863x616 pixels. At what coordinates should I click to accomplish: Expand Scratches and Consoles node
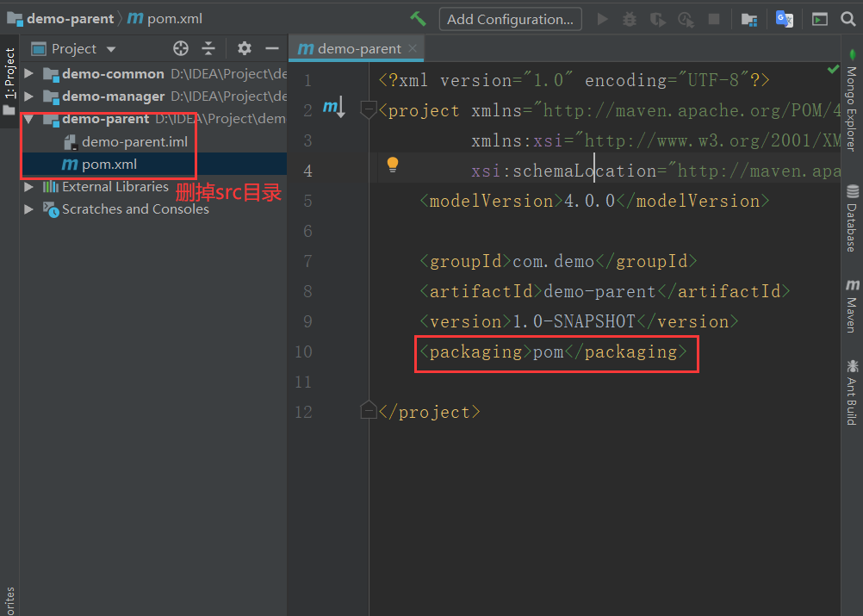click(29, 209)
